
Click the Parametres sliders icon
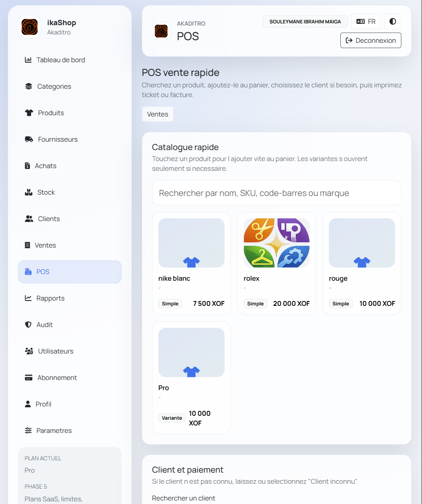click(28, 431)
